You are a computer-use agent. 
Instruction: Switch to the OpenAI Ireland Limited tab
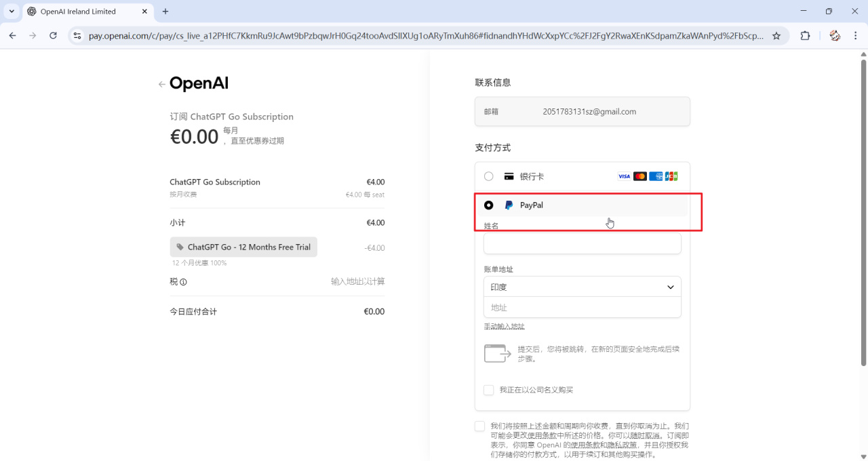pos(88,12)
